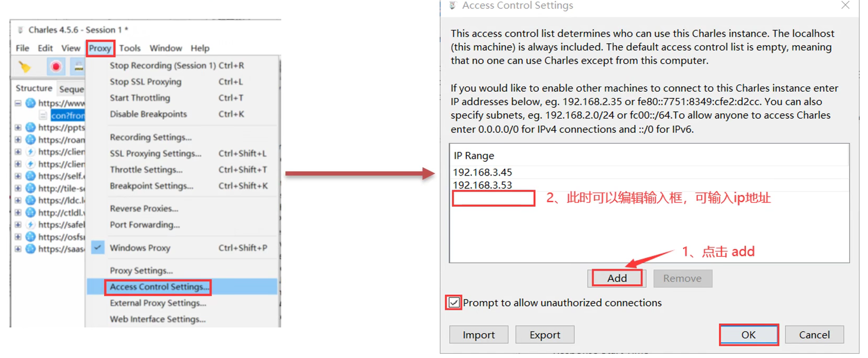
Task: Open the View menu
Action: [x=71, y=48]
